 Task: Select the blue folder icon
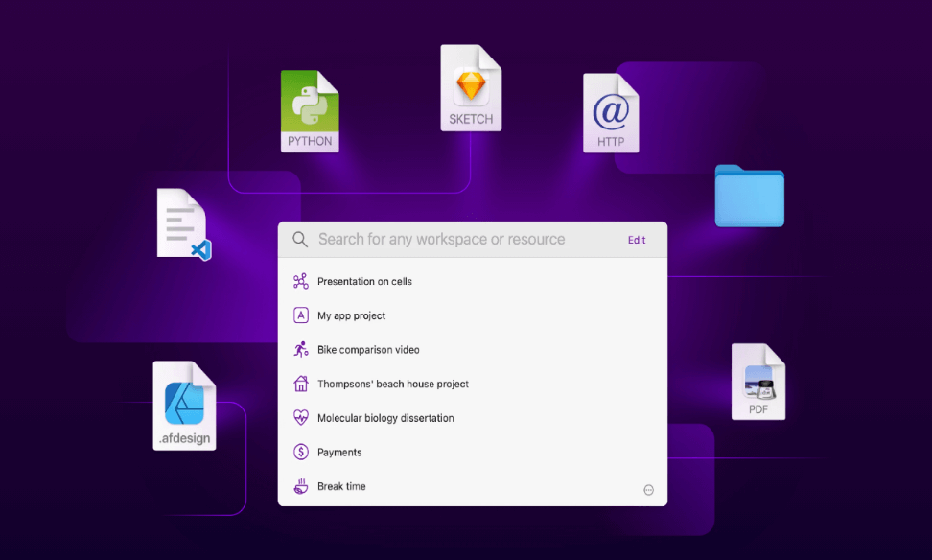pyautogui.click(x=750, y=197)
